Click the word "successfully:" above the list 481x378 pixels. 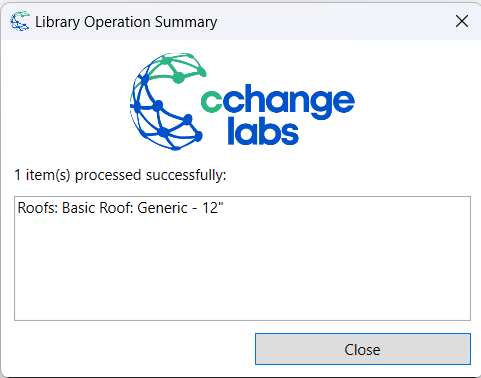[186, 175]
